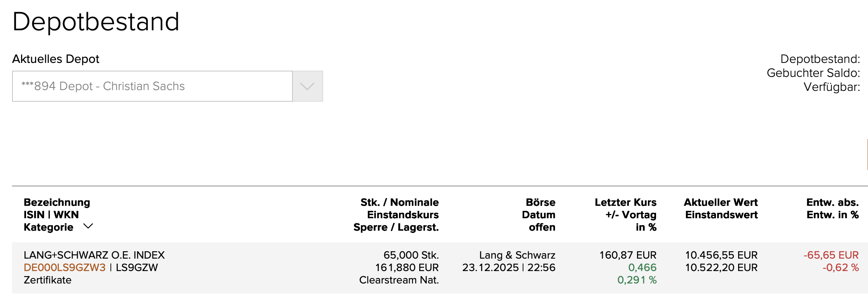The image size is (868, 299).
Task: Click the 160,87 EUR last price
Action: [x=628, y=255]
